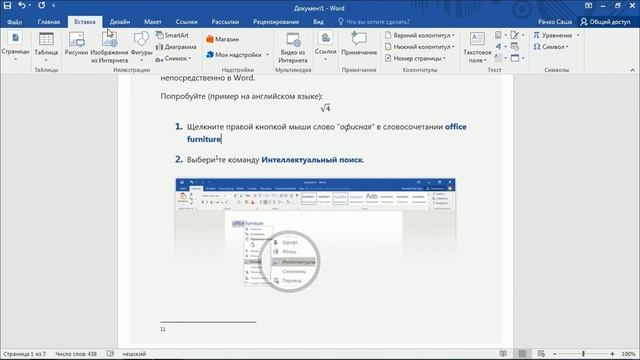The height and width of the screenshot is (360, 640).
Task: Take a screenshot with Снимок
Action: tap(173, 59)
